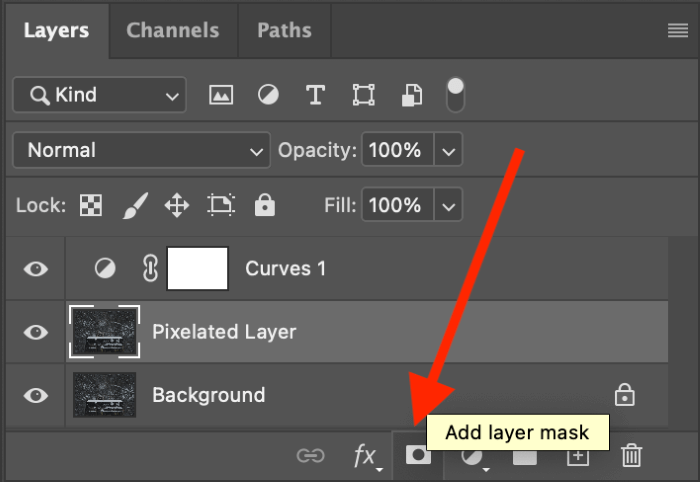Screen dimensions: 700x482
Task: Click the Add layer mask icon
Action: (418, 456)
